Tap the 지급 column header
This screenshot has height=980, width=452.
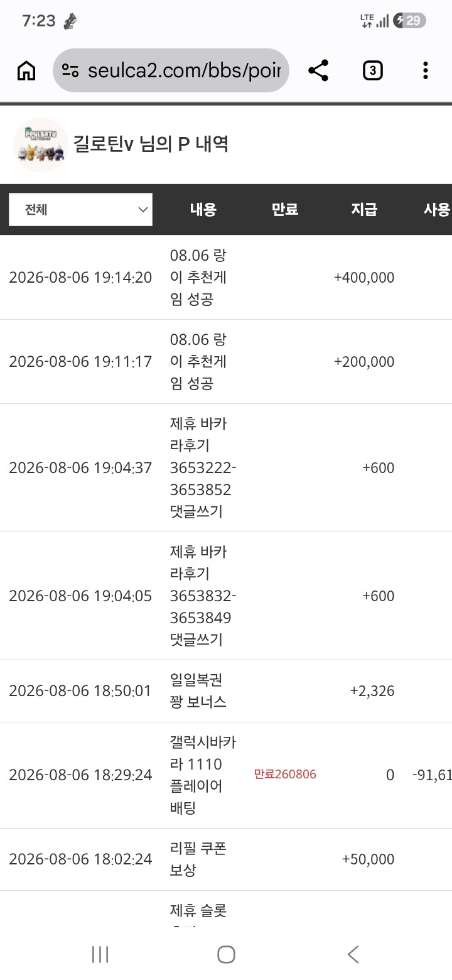pos(364,210)
